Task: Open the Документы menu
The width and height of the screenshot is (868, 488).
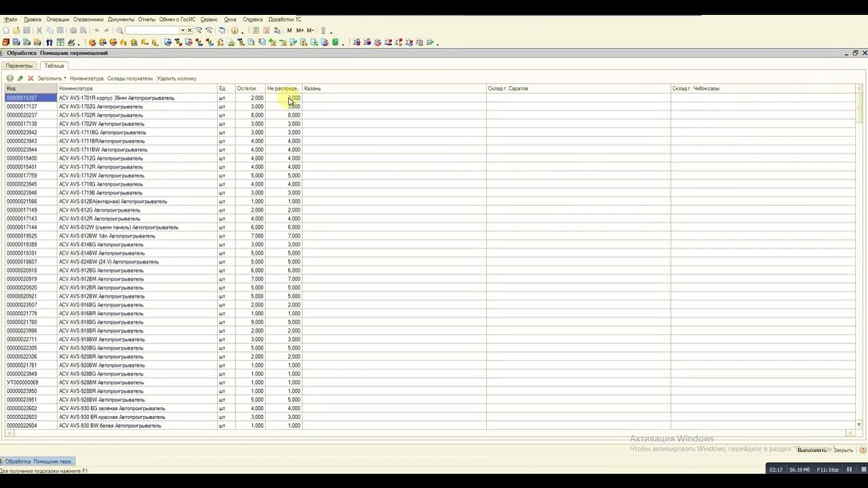Action: [121, 20]
